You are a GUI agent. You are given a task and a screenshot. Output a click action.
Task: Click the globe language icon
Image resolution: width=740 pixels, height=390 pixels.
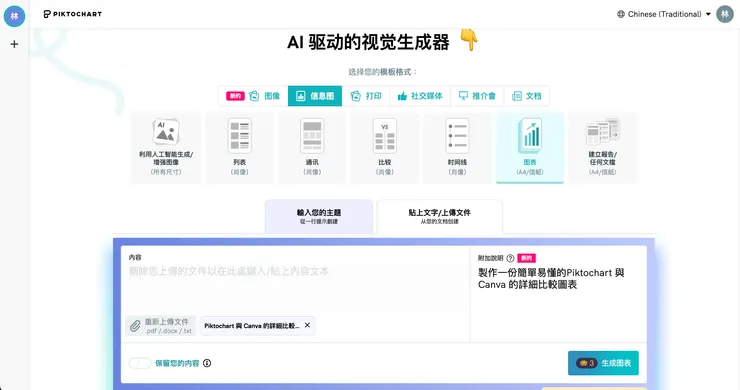click(x=621, y=14)
